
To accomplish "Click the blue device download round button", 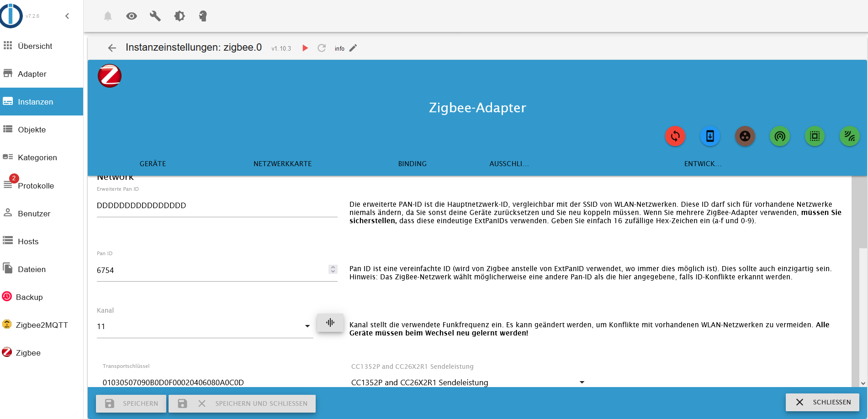I will 710,136.
